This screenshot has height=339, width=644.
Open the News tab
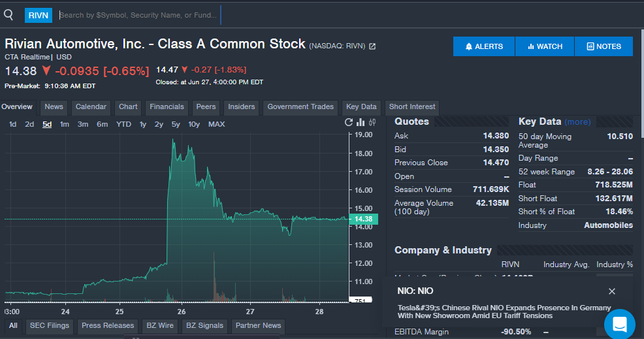point(54,107)
